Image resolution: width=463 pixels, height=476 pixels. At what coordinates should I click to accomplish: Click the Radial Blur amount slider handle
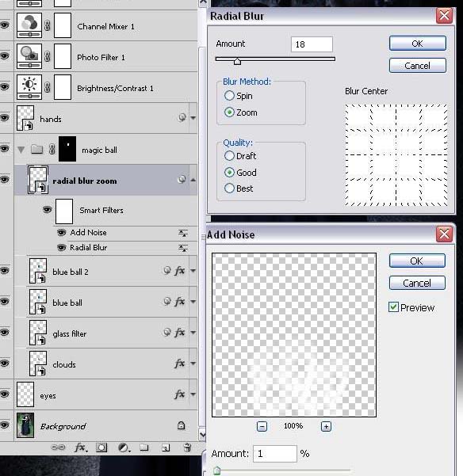[x=237, y=61]
